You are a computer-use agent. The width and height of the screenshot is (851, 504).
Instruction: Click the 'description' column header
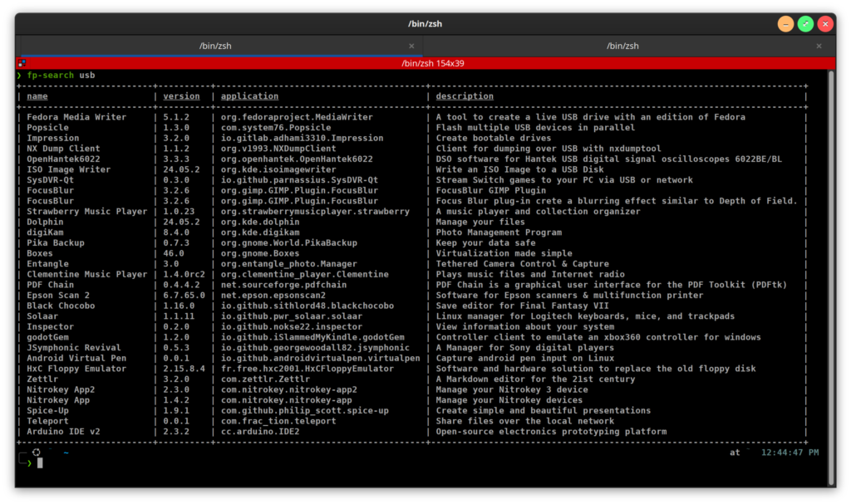(x=465, y=96)
